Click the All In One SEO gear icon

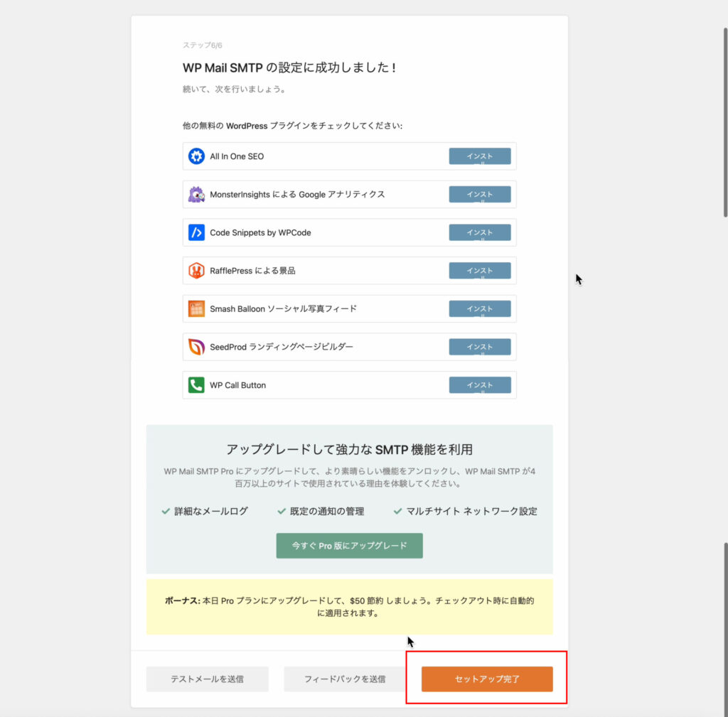tap(196, 156)
